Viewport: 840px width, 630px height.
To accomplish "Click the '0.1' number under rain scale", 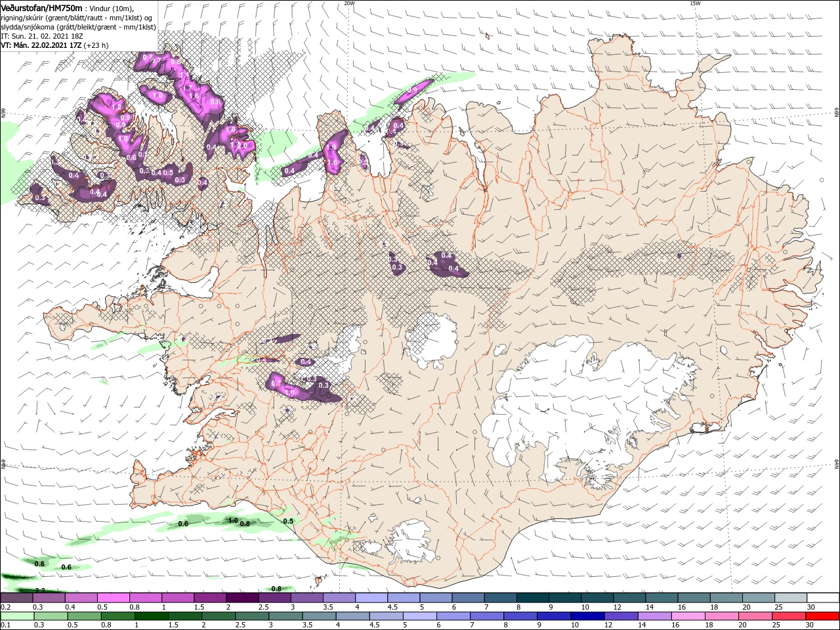I will 5,625.
